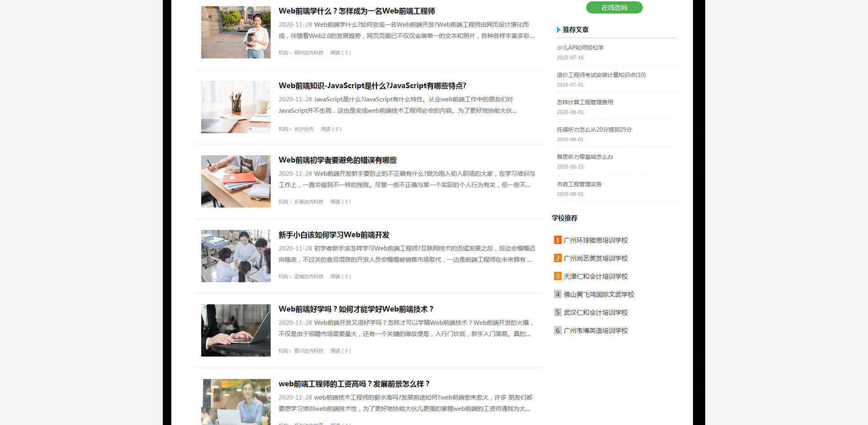Open article 新手小白该如何学习Web前端开发
This screenshot has height=425, width=868.
pyautogui.click(x=334, y=235)
